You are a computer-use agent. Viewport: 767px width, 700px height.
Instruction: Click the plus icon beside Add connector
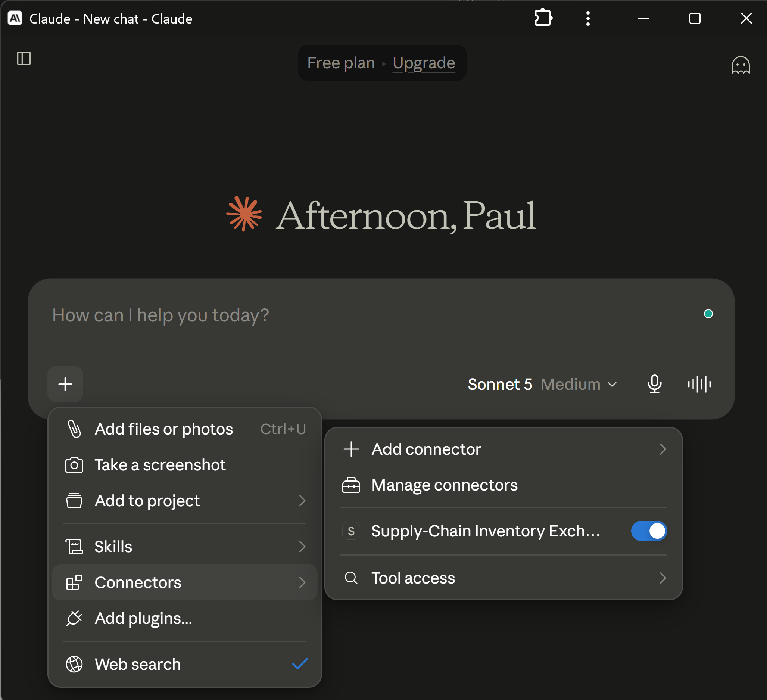351,449
